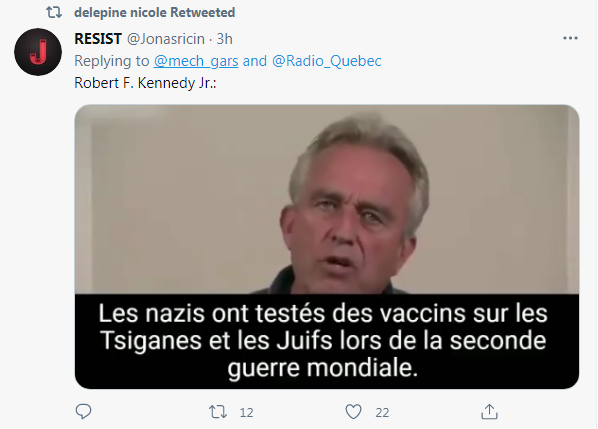Click the French subtitle caption in the video
The width and height of the screenshot is (598, 429).
coord(323,341)
